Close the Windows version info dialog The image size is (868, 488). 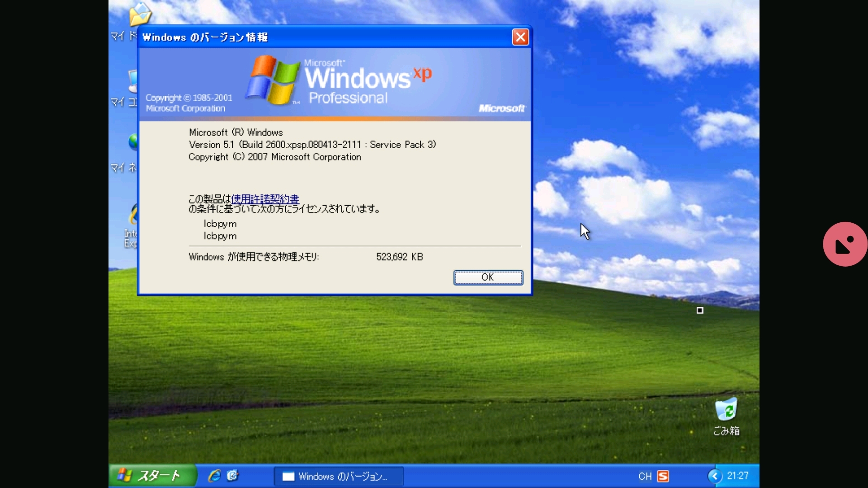(x=520, y=37)
